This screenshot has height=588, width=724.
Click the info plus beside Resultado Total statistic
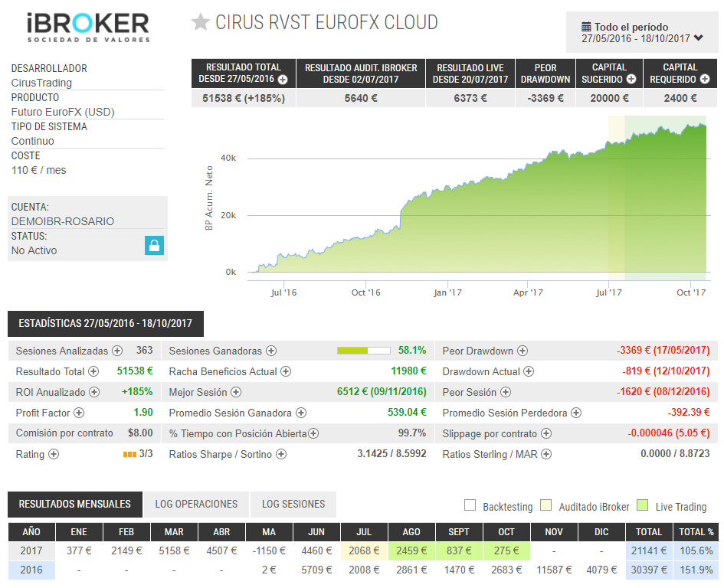click(x=93, y=371)
